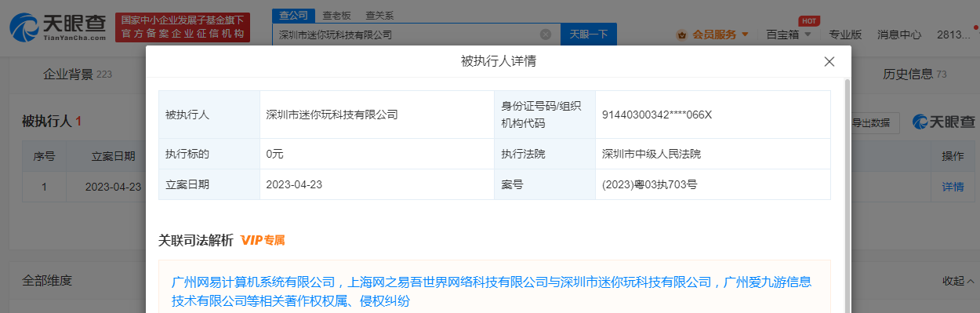980x313 pixels.
Task: Click the 91440300342****066X code
Action: tap(657, 115)
